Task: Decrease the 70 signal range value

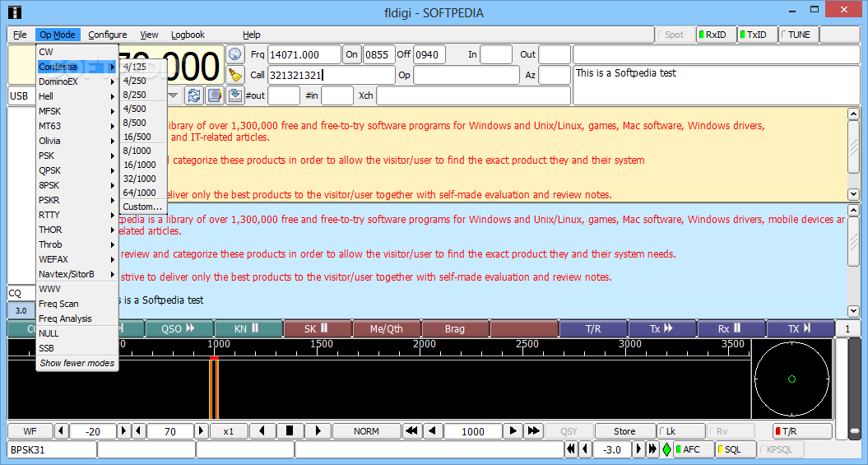Action: 139,431
